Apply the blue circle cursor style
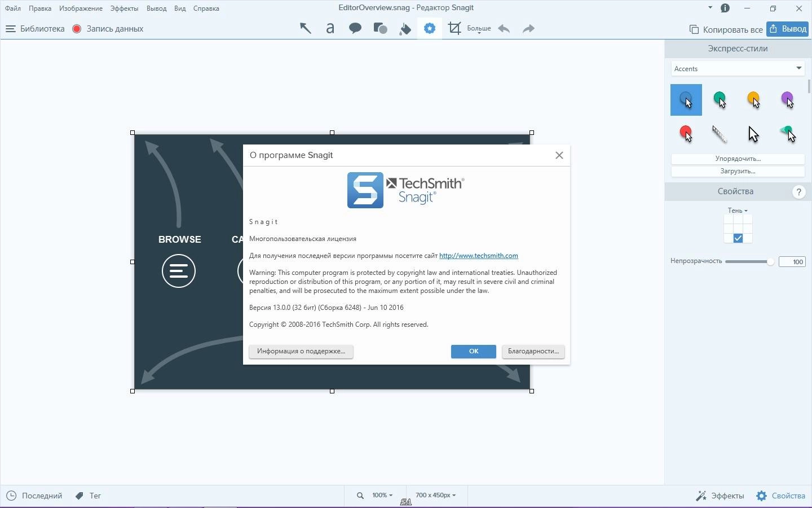This screenshot has height=508, width=812. pyautogui.click(x=686, y=100)
